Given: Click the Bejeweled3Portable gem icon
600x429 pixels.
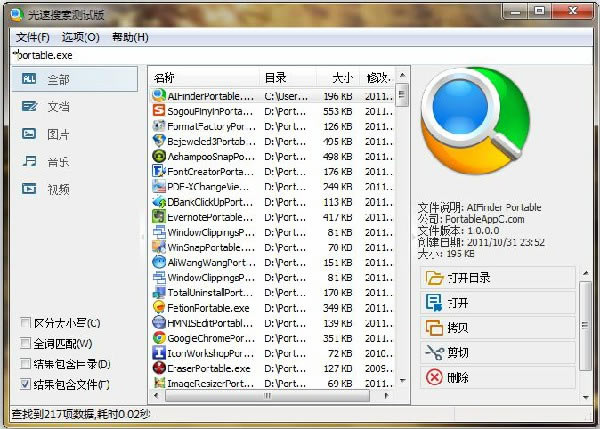Looking at the screenshot, I should (x=159, y=141).
